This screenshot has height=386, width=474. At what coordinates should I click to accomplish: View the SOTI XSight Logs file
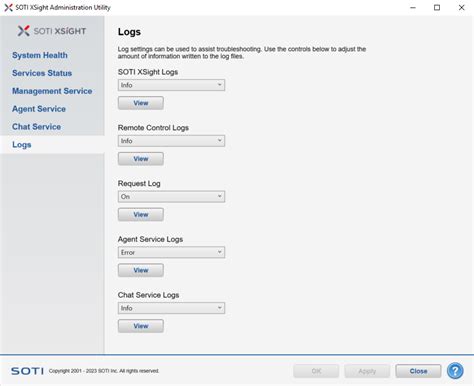141,103
